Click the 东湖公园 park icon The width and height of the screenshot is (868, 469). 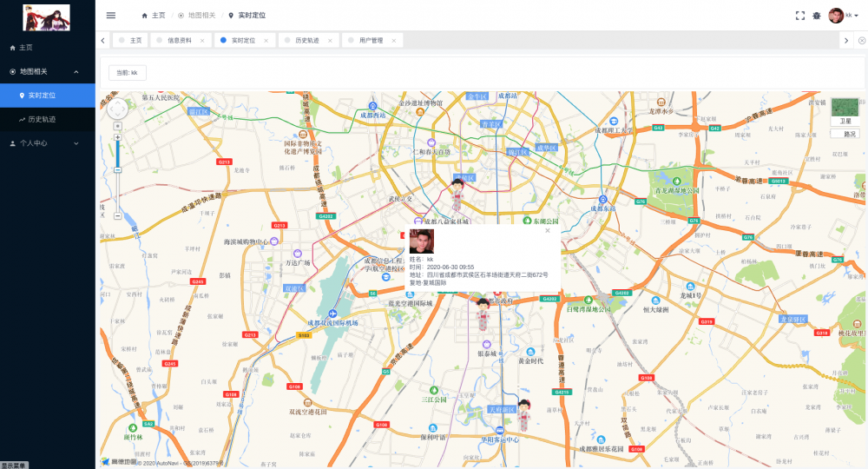coord(527,221)
